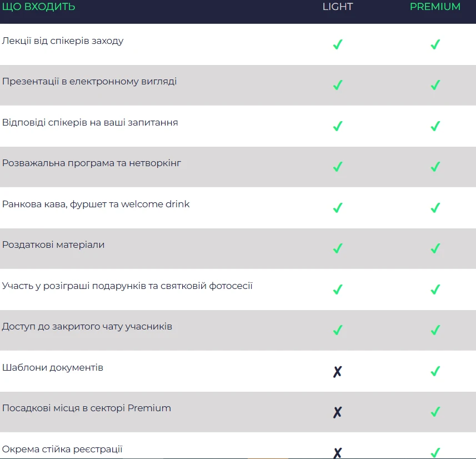
Task: Click LIGHT checkmark for handout materials row
Action: [337, 248]
